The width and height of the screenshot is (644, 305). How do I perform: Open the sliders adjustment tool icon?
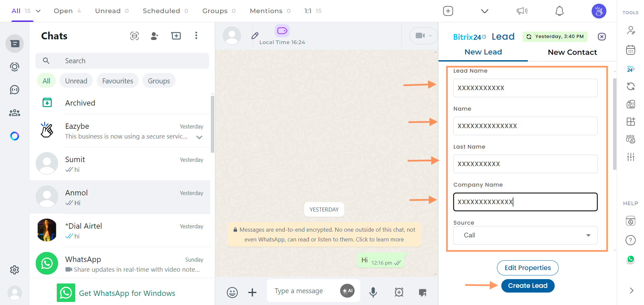coord(631,157)
